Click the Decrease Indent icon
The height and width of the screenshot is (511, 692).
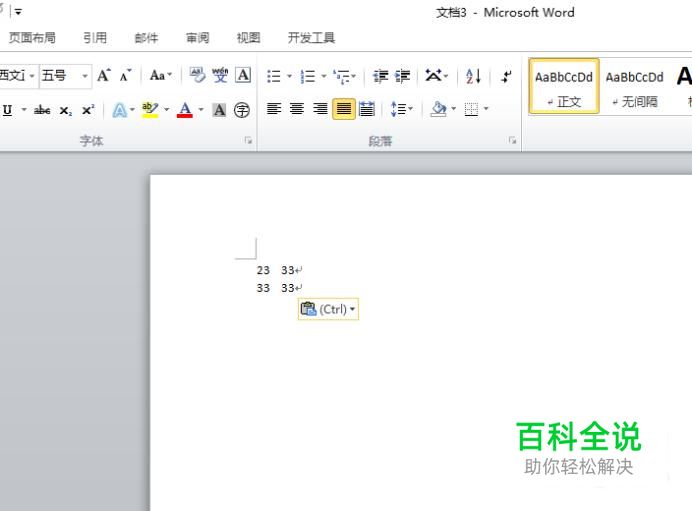click(380, 76)
